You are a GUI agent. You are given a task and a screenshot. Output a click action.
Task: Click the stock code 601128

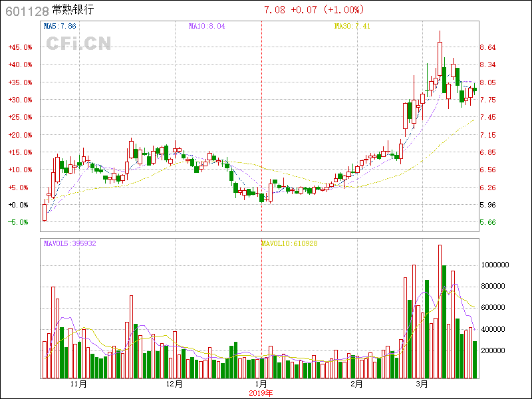[x=26, y=10]
